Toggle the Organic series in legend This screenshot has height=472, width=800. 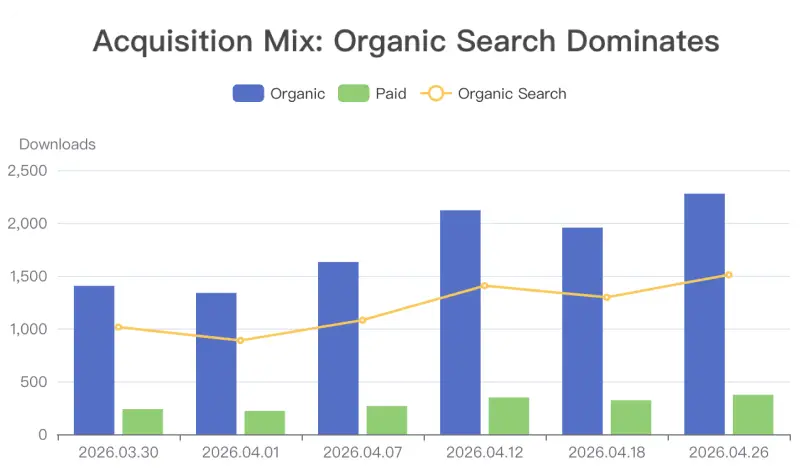coord(279,94)
